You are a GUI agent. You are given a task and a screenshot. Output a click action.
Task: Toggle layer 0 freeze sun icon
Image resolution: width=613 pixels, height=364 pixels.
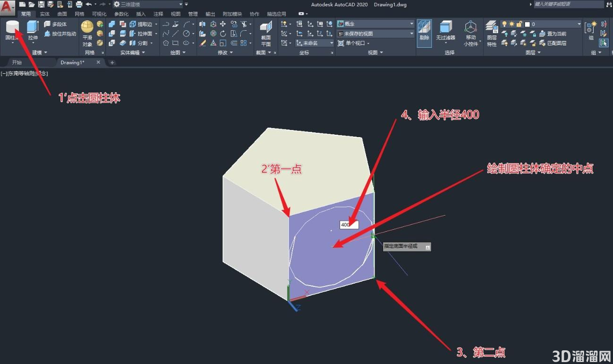[511, 24]
